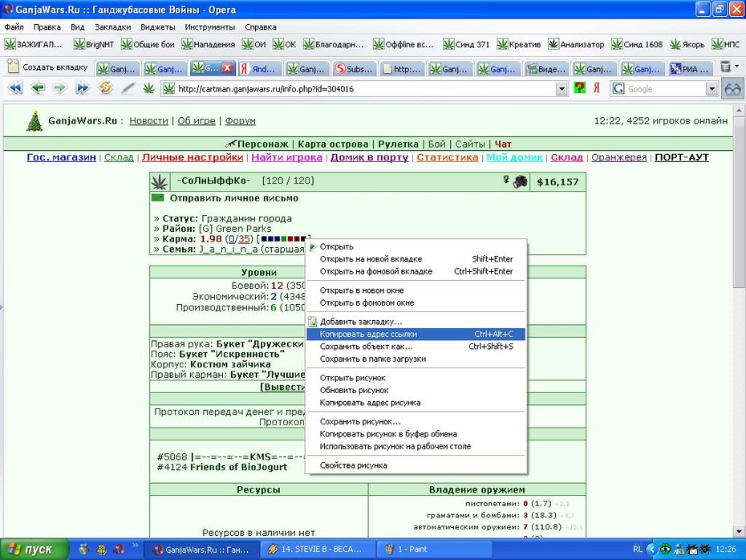Click the karma colored squares bar
Screen dimensions: 746x560
pos(283,239)
